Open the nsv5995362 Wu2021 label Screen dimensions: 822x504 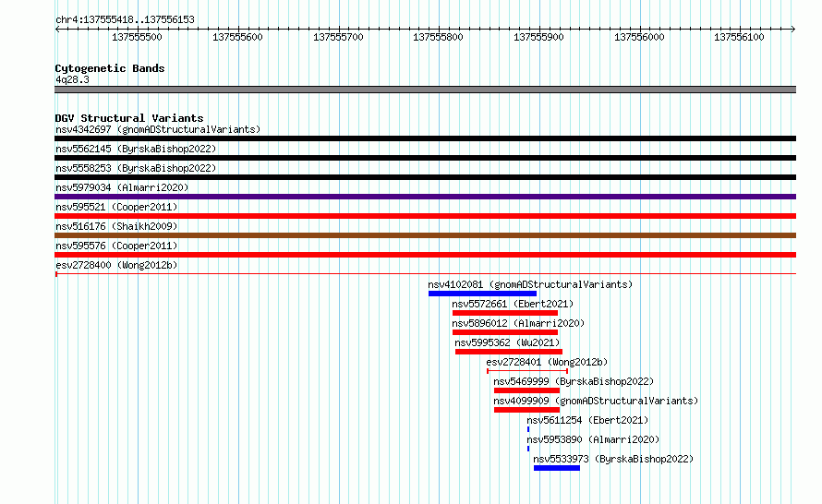(507, 342)
